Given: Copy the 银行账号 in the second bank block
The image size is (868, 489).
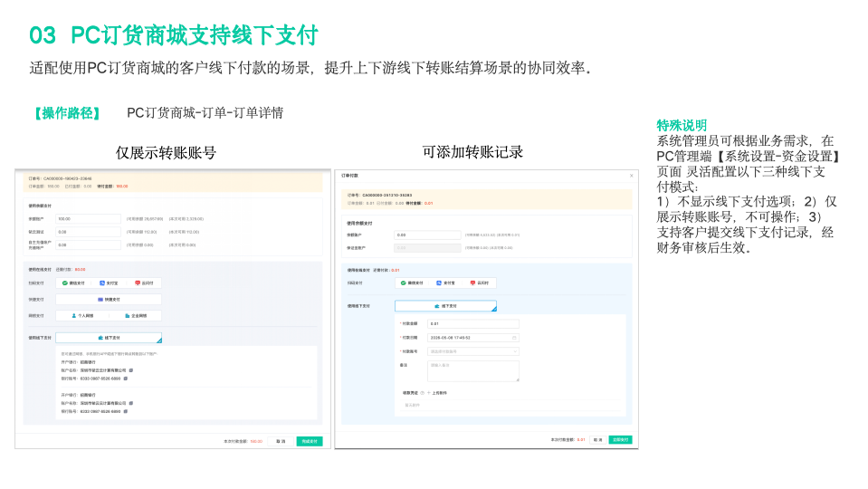Looking at the screenshot, I should tap(126, 411).
